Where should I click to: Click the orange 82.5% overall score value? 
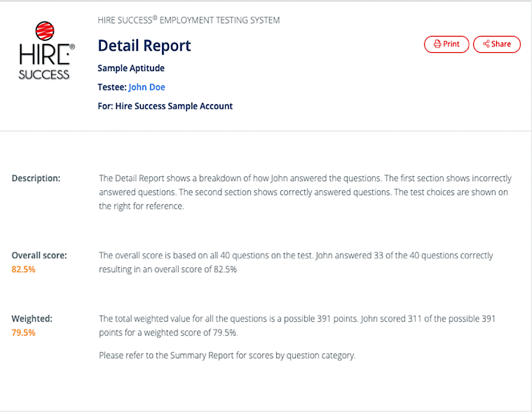23,269
